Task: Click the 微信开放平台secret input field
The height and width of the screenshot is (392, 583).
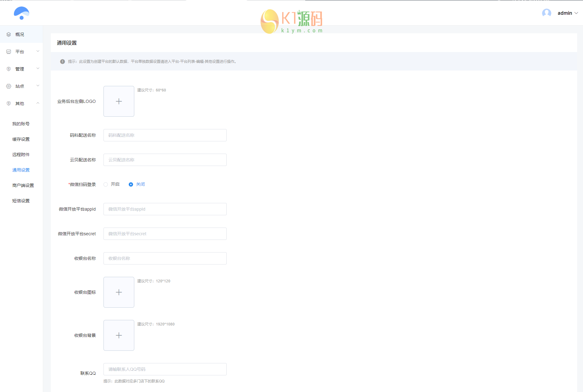Action: point(165,234)
